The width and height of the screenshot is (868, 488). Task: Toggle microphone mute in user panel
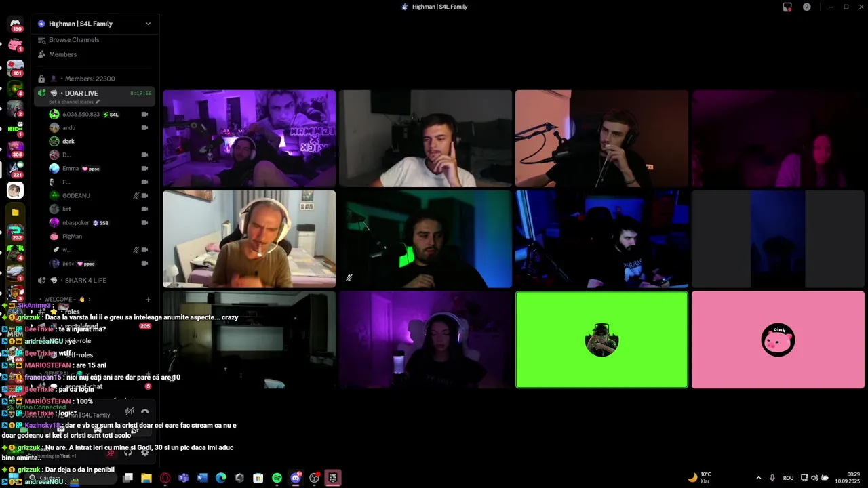(x=112, y=453)
